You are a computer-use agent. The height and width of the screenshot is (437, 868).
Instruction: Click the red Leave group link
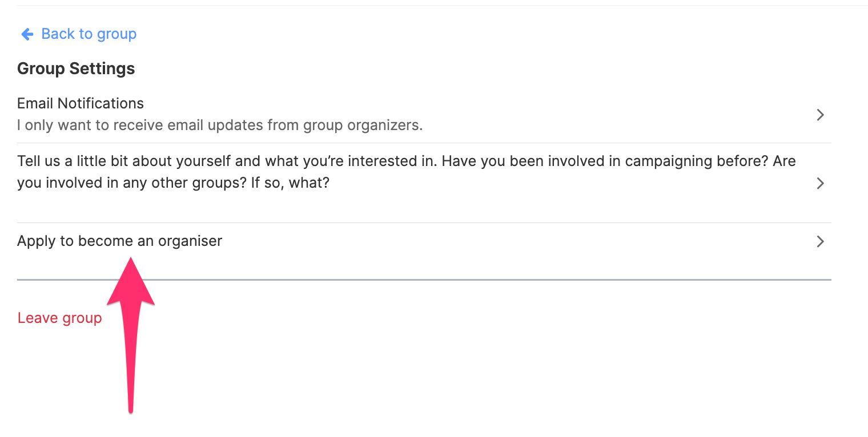[59, 318]
